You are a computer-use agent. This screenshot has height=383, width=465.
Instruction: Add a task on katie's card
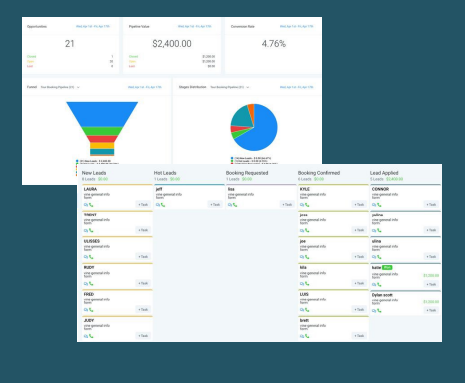pos(431,284)
